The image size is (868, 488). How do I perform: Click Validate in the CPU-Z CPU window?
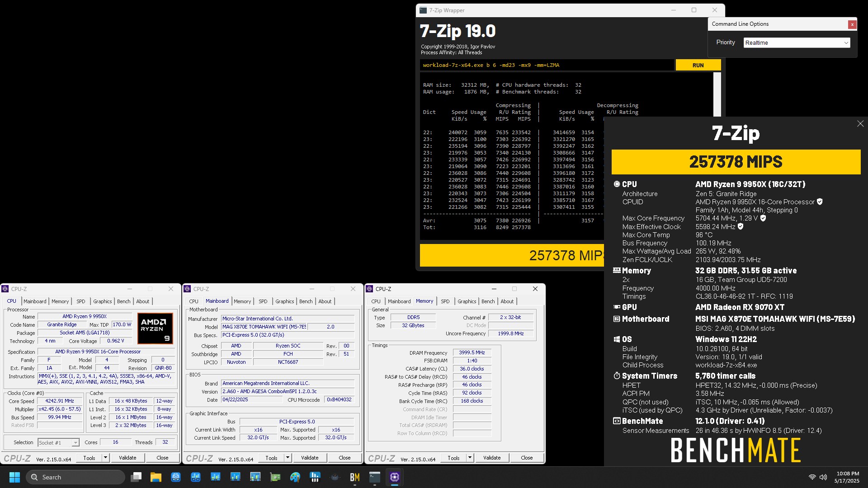127,458
